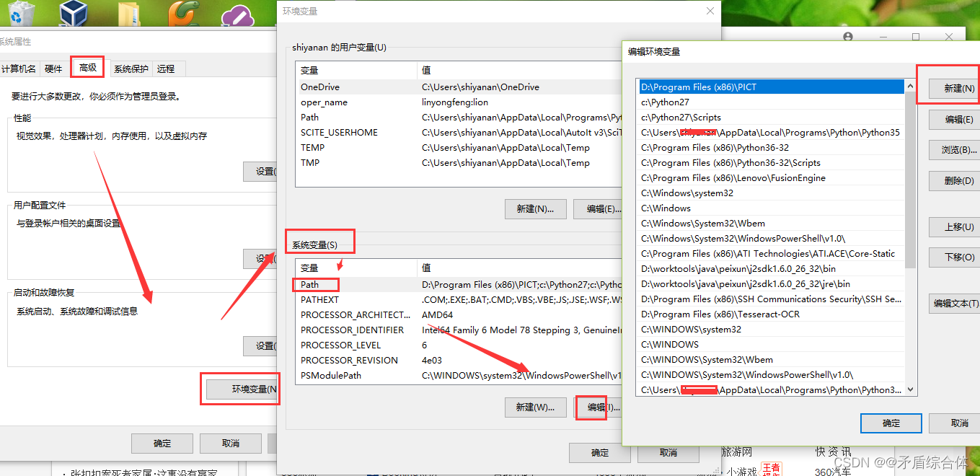Image resolution: width=980 pixels, height=476 pixels.
Task: Select the OneDrive user variable row
Action: (459, 87)
